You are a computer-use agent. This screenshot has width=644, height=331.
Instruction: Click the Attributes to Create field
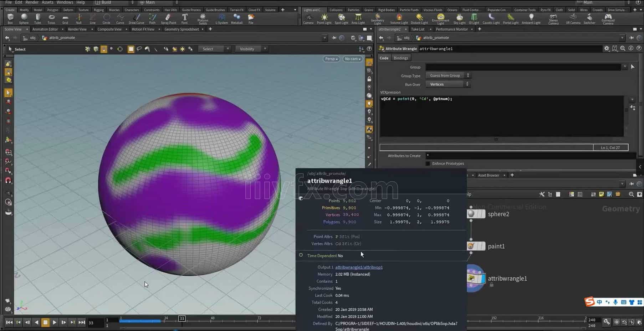[531, 156]
